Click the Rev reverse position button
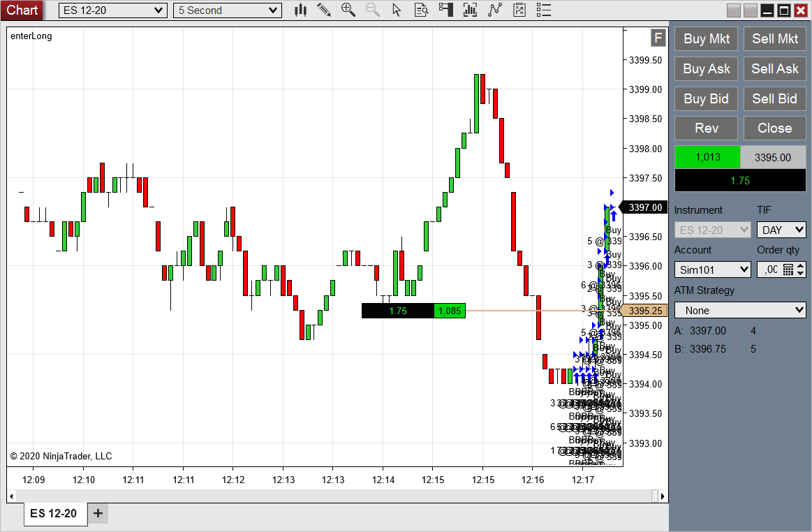The width and height of the screenshot is (812, 532). [x=707, y=128]
